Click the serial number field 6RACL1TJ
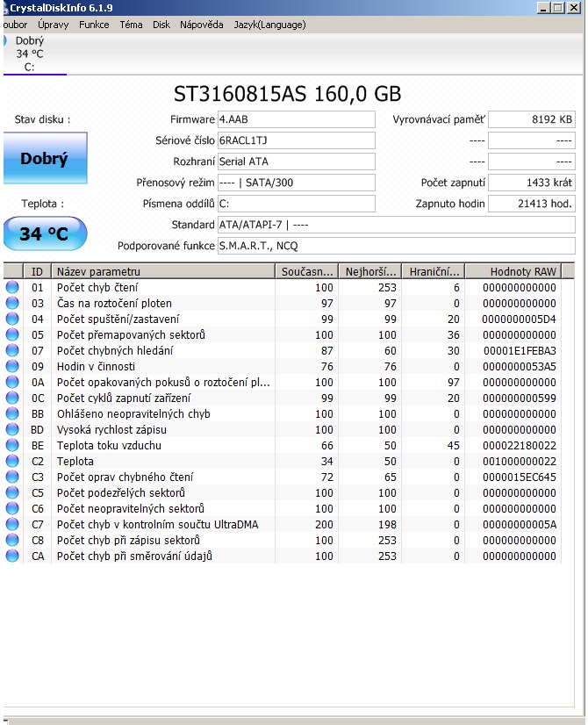The height and width of the screenshot is (725, 588). [x=297, y=140]
